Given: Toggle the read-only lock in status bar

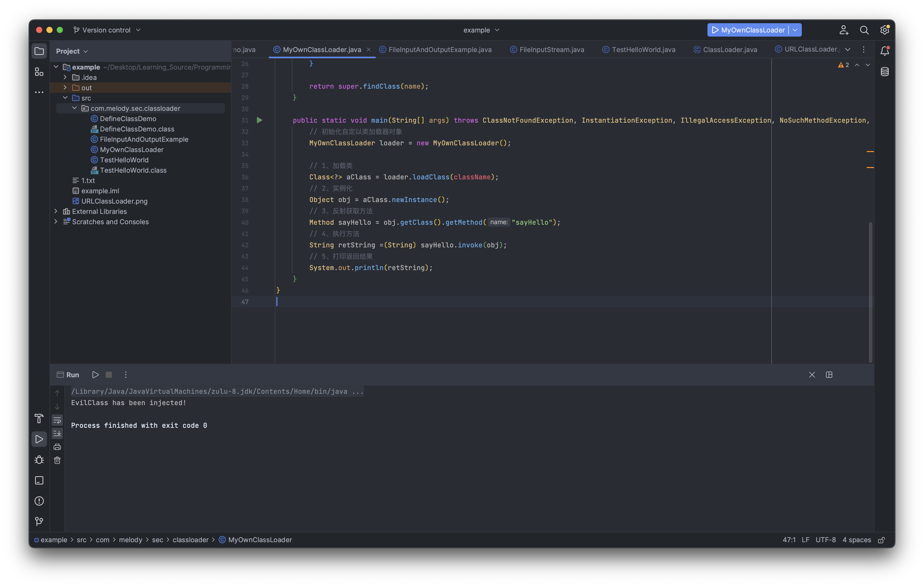Looking at the screenshot, I should (881, 540).
